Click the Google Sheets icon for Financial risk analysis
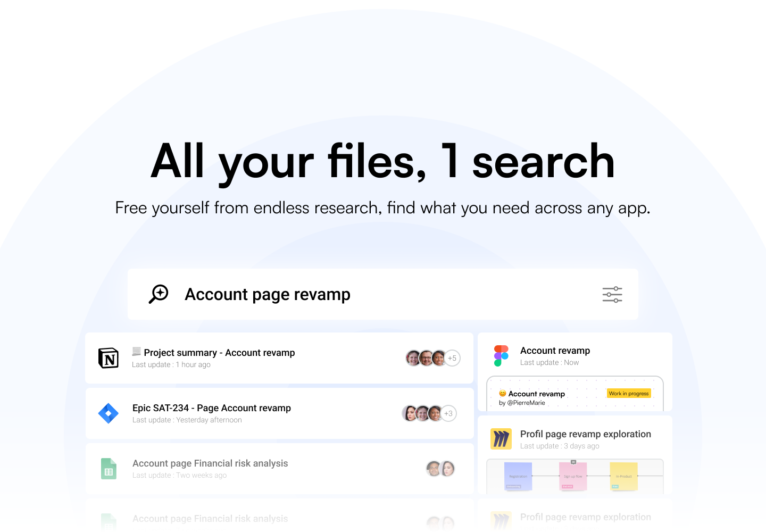The height and width of the screenshot is (532, 766). click(x=109, y=469)
